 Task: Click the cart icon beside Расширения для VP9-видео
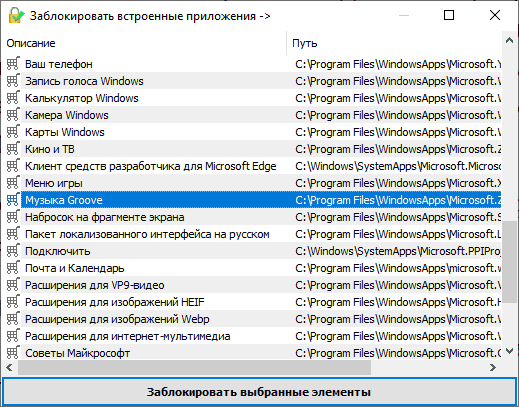tap(13, 284)
